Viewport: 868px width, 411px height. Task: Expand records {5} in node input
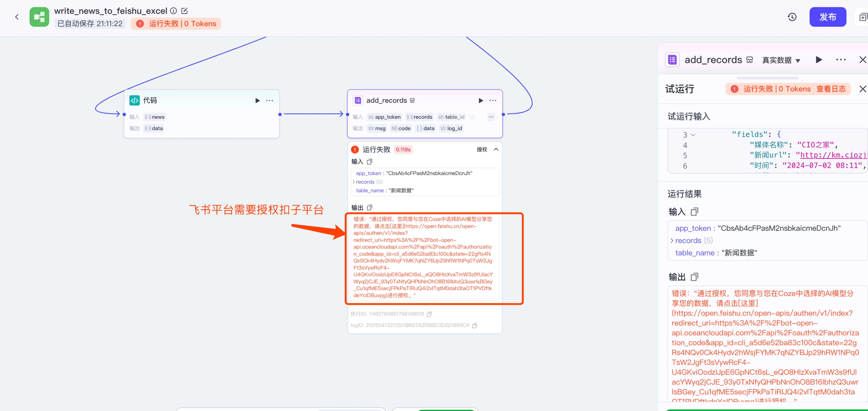(354, 182)
